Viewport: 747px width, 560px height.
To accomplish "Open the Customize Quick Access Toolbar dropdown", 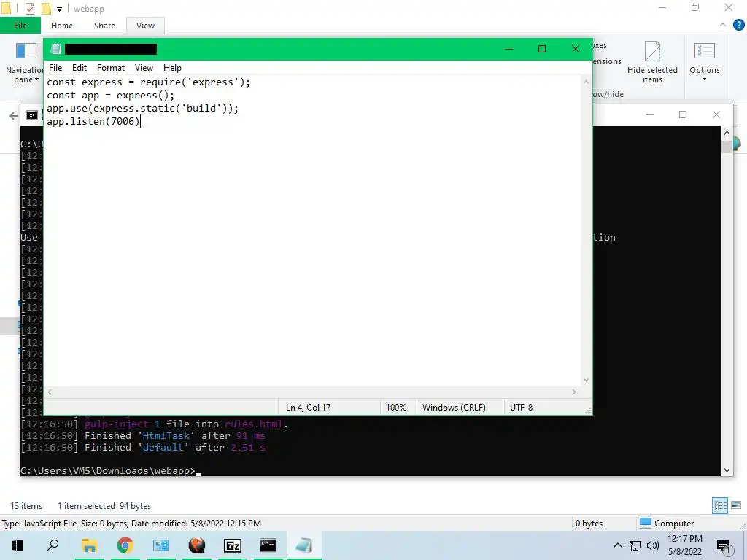I will (x=60, y=9).
